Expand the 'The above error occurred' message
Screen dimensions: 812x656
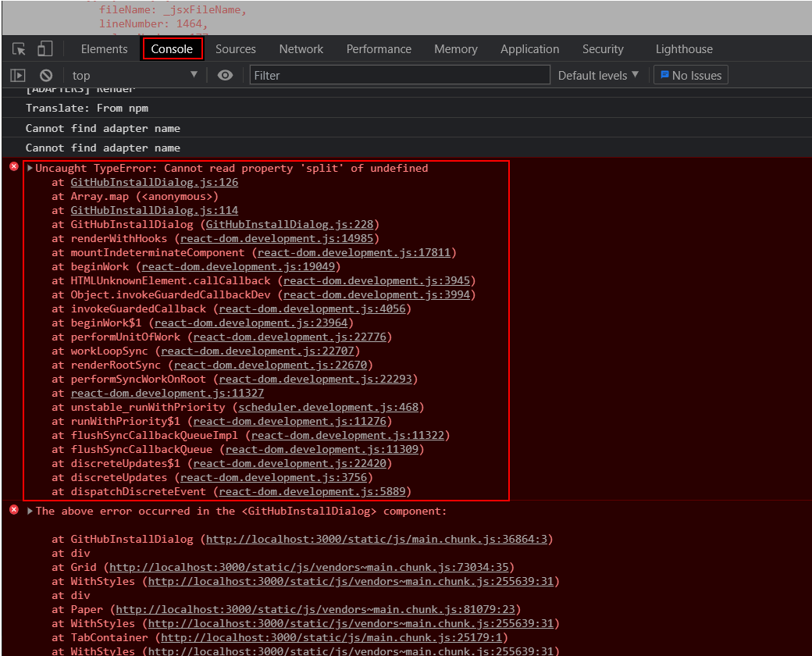coord(30,511)
